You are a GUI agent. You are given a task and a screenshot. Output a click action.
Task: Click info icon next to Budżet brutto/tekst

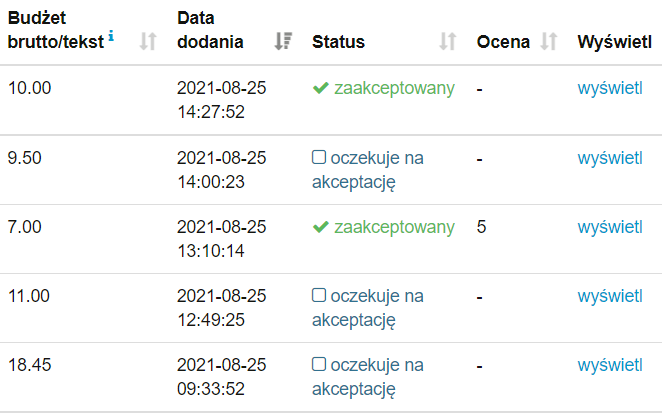(x=111, y=37)
